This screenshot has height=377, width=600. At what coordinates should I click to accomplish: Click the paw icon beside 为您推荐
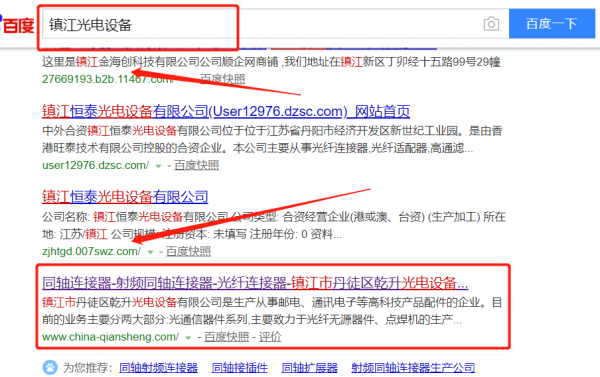click(x=50, y=368)
